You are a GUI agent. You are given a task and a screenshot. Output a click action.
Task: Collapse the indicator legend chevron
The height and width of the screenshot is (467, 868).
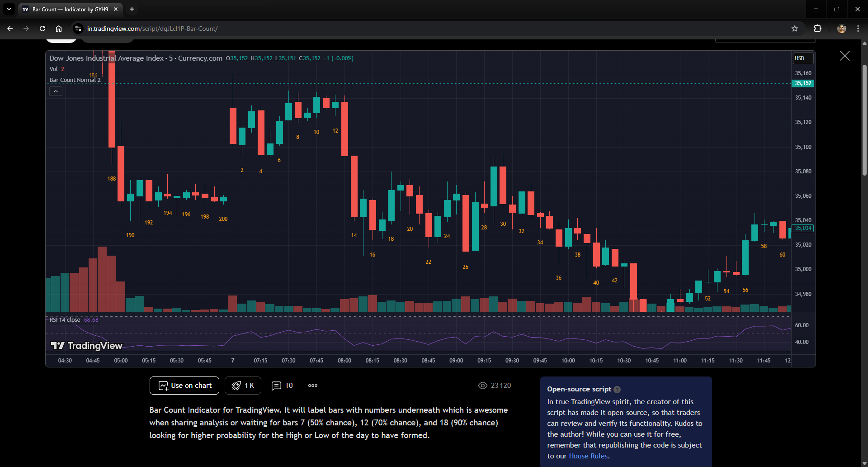click(56, 91)
